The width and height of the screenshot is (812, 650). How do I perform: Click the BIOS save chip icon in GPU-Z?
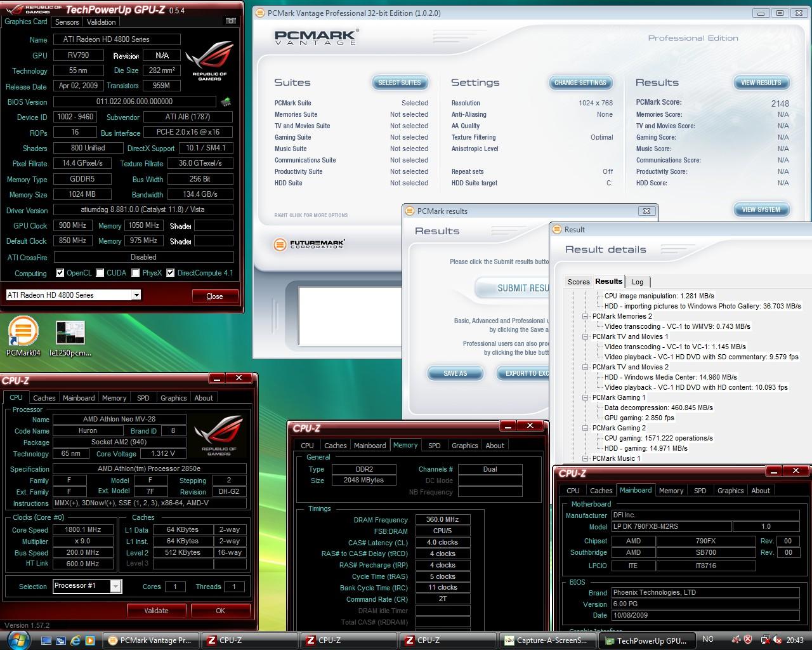pos(225,102)
